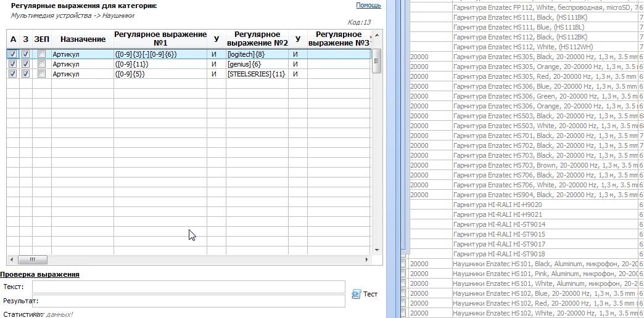644x318 pixels.
Task: Select row Гарнитура Enzatec HS111, Black
Action: coord(545,17)
